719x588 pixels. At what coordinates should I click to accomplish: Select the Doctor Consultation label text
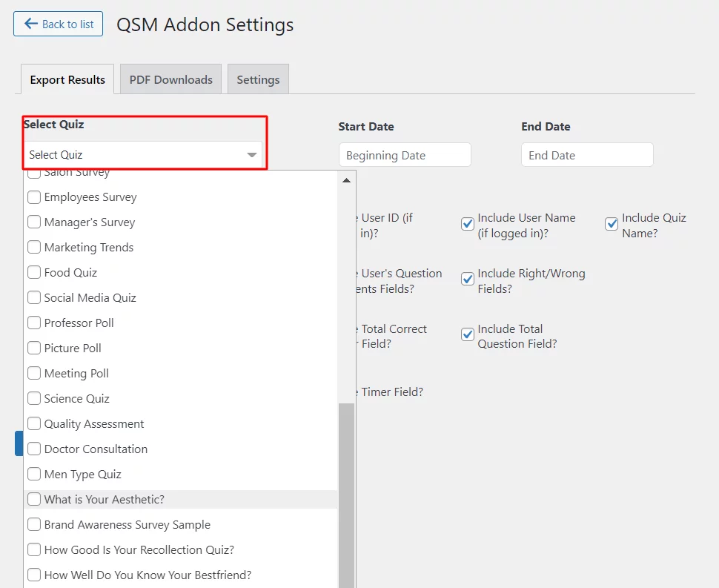pos(96,449)
